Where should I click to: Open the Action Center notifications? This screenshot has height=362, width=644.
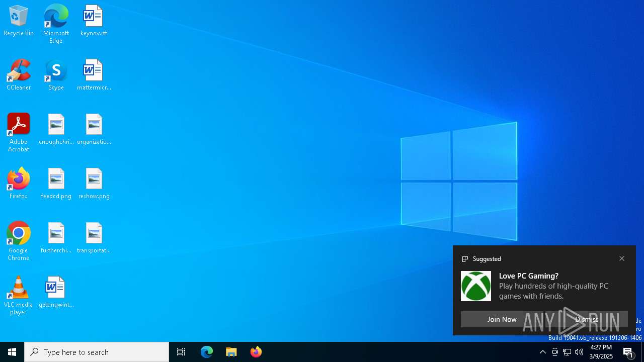coord(628,352)
